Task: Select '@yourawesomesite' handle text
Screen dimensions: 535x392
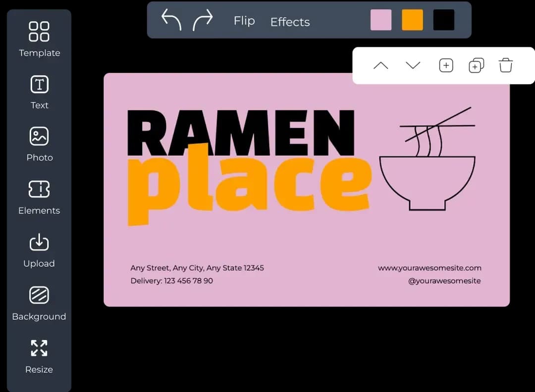Action: click(x=444, y=281)
